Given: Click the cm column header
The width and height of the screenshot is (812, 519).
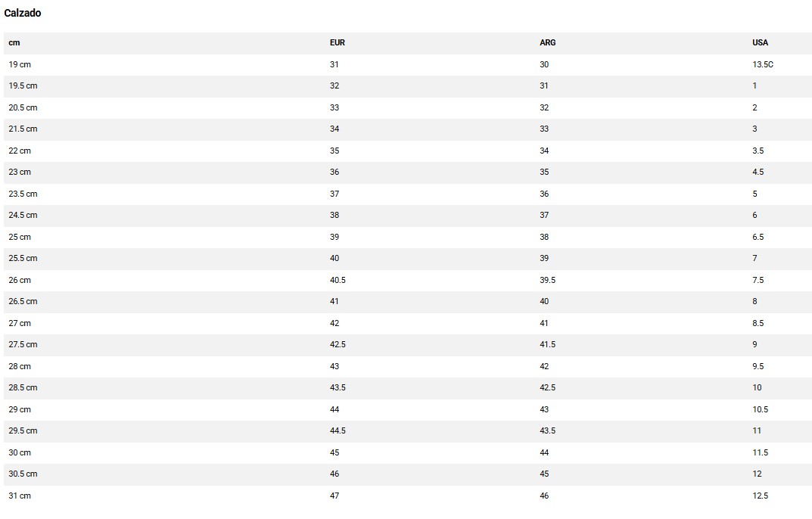Looking at the screenshot, I should (14, 42).
